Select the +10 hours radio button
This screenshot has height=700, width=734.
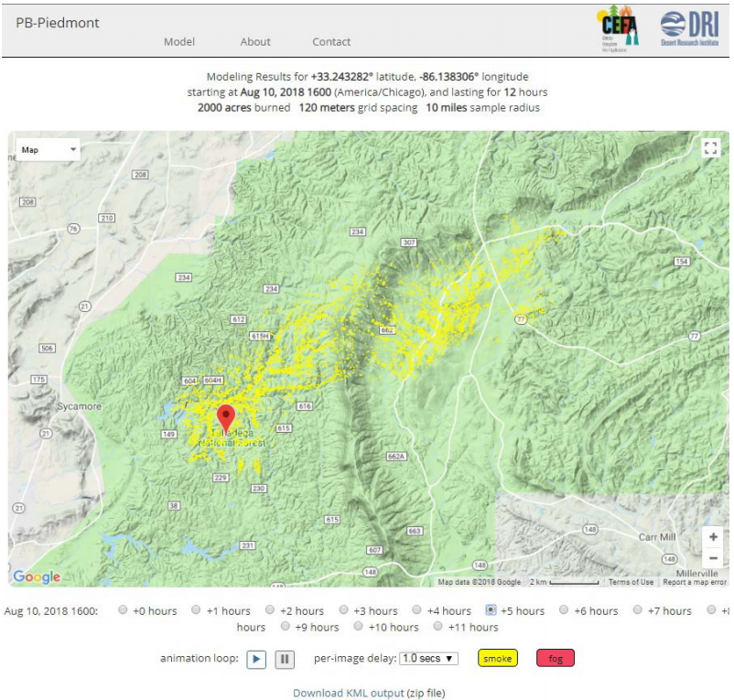(x=358, y=626)
